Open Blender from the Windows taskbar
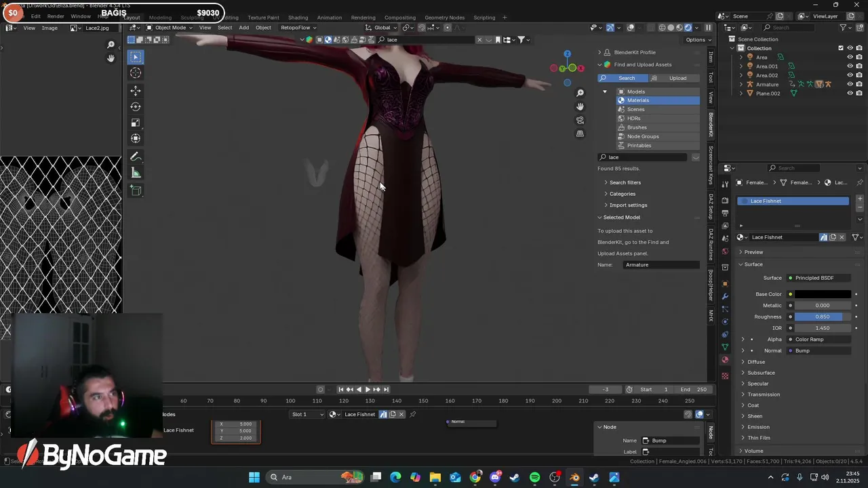 coord(574,477)
